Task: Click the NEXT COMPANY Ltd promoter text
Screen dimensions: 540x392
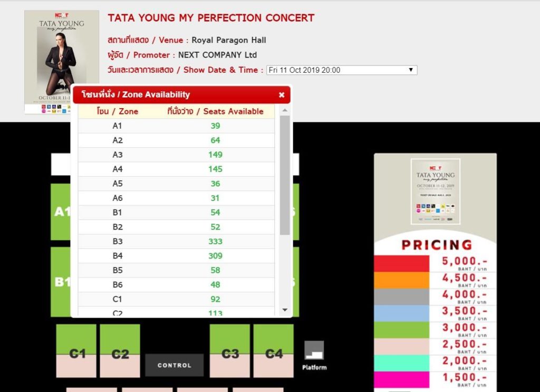Action: pyautogui.click(x=217, y=55)
